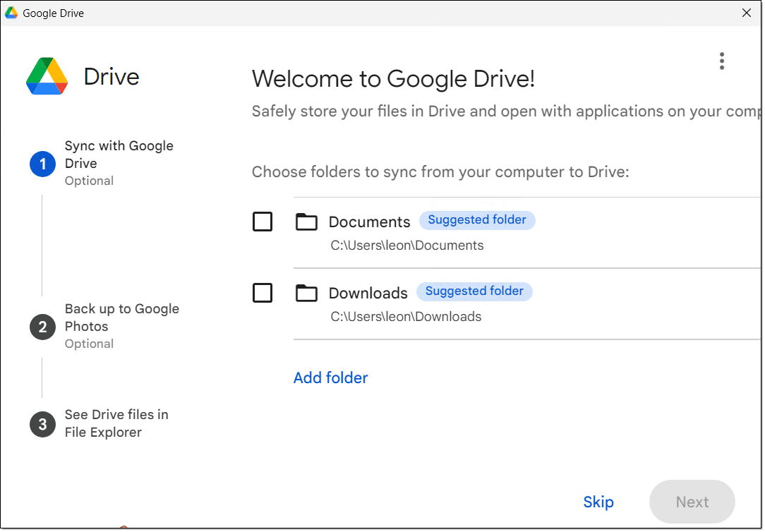The width and height of the screenshot is (765, 532).
Task: Click the Next button
Action: (x=692, y=502)
